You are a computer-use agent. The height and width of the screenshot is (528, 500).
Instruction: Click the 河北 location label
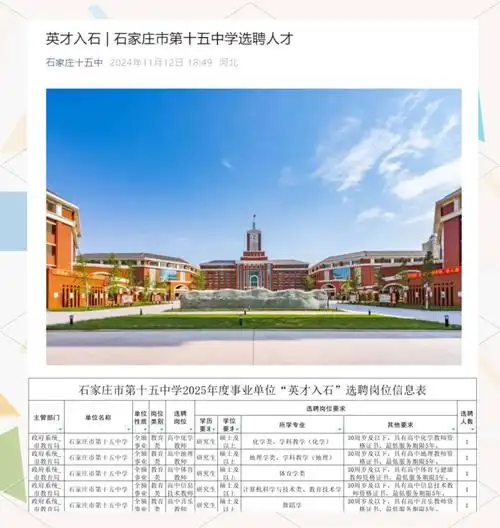click(x=229, y=62)
